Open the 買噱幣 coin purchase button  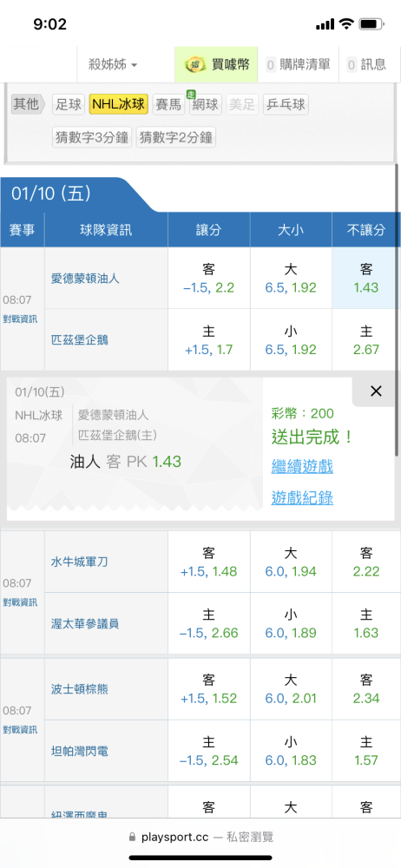point(217,65)
